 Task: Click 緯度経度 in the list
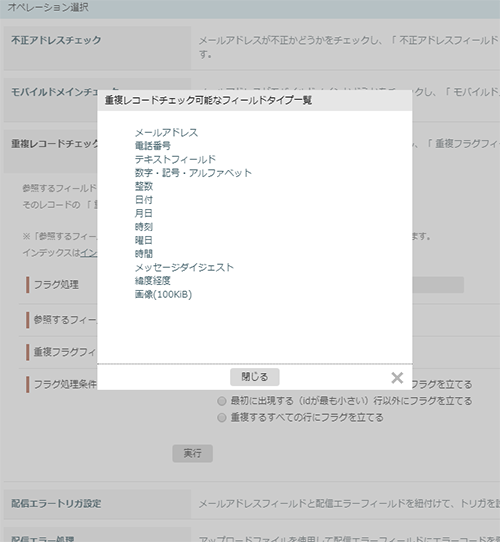click(x=152, y=281)
